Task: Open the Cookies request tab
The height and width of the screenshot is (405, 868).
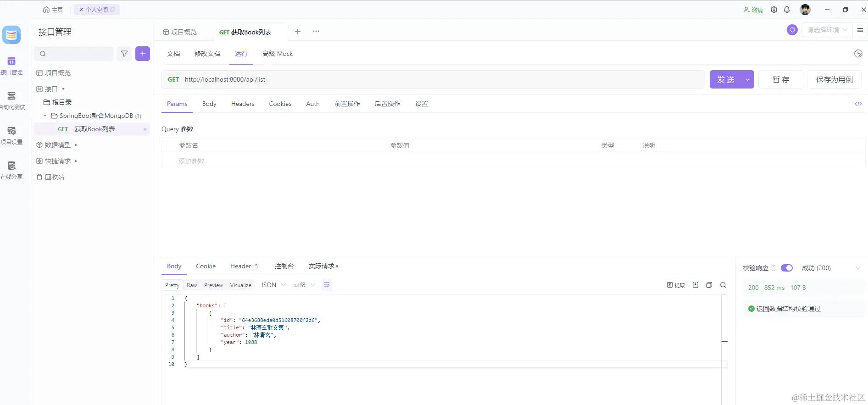Action: click(x=280, y=104)
